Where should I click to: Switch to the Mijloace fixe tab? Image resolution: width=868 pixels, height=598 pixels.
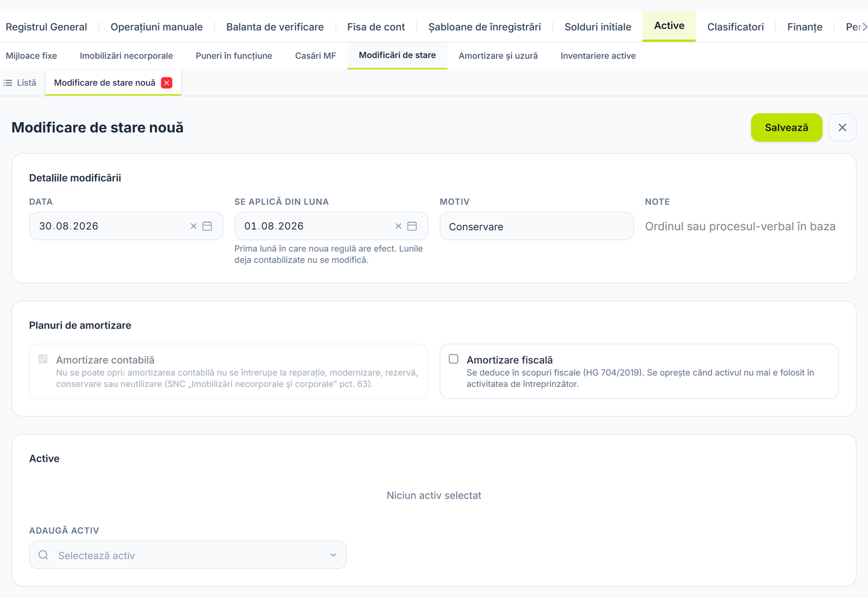31,56
